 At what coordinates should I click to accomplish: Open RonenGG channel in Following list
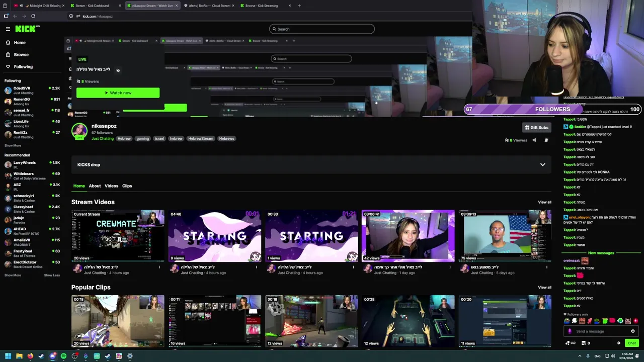pyautogui.click(x=32, y=101)
